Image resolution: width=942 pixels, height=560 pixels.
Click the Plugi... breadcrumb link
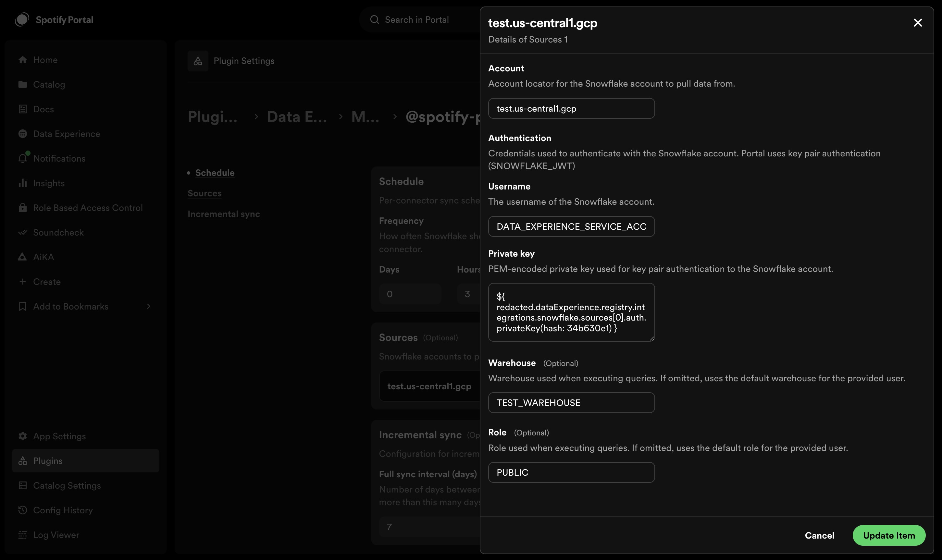point(213,116)
